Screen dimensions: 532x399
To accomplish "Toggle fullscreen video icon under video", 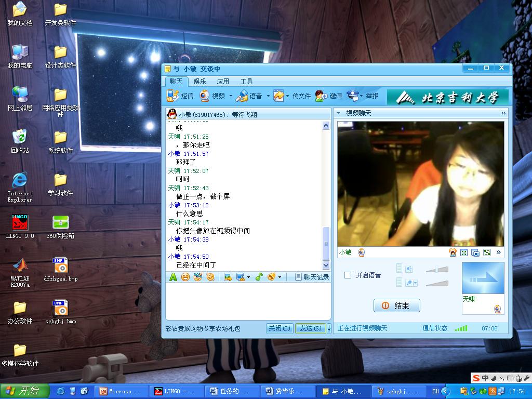I will (464, 252).
